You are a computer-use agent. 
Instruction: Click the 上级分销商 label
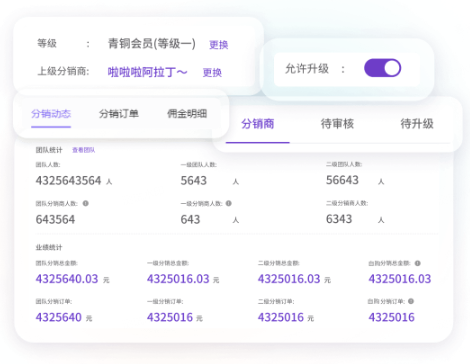[63, 71]
